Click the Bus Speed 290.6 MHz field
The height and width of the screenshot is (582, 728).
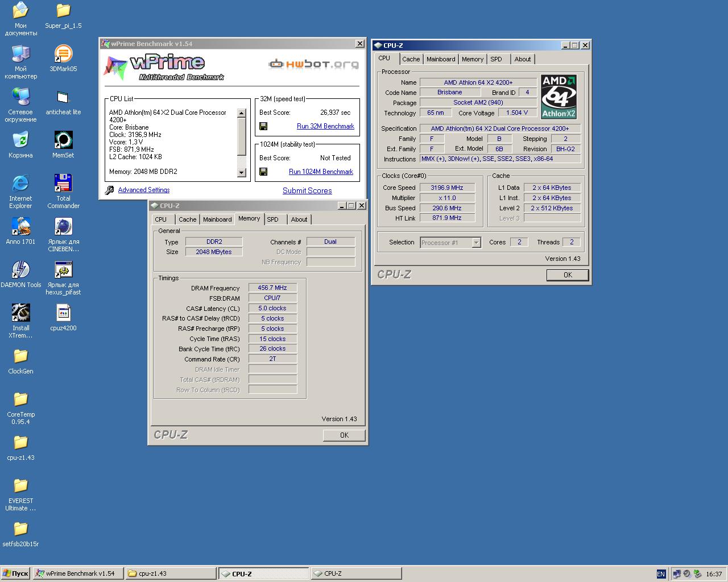pyautogui.click(x=447, y=208)
